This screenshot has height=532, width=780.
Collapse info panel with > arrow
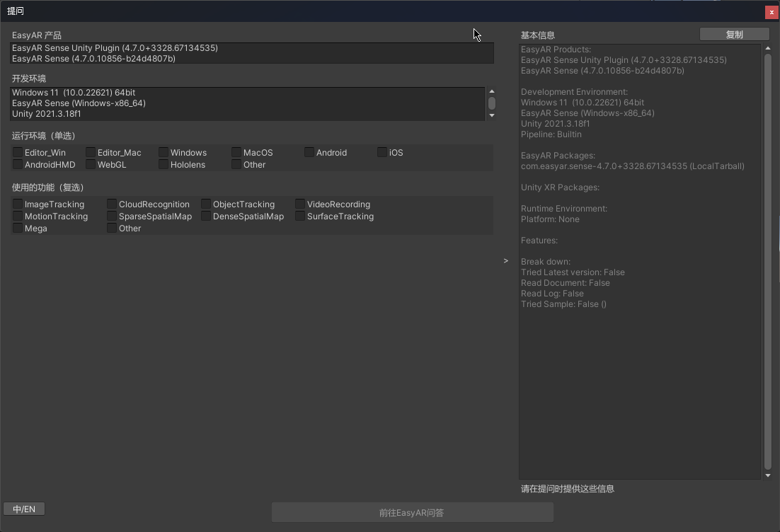[x=505, y=261]
